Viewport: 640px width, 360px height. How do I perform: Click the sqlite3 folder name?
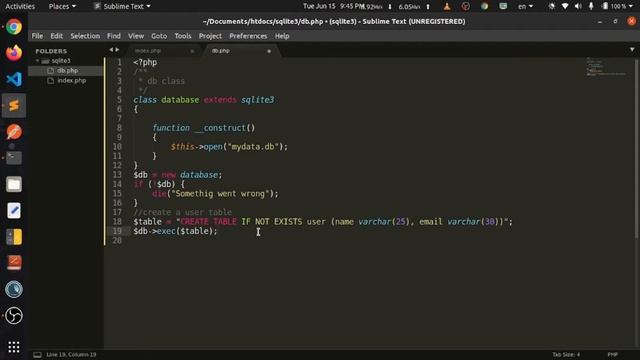click(61, 61)
